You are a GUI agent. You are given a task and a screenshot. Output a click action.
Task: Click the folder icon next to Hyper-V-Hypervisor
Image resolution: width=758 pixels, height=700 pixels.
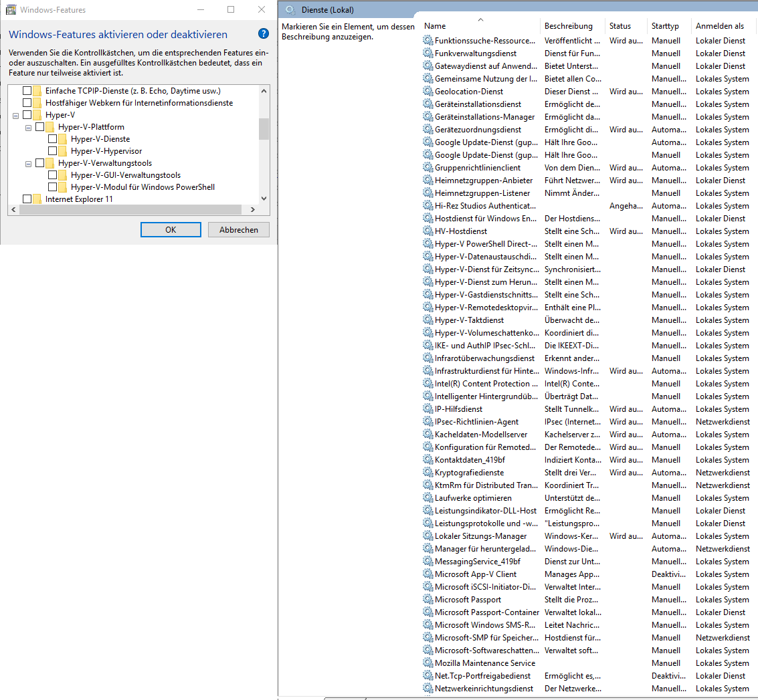pyautogui.click(x=62, y=150)
